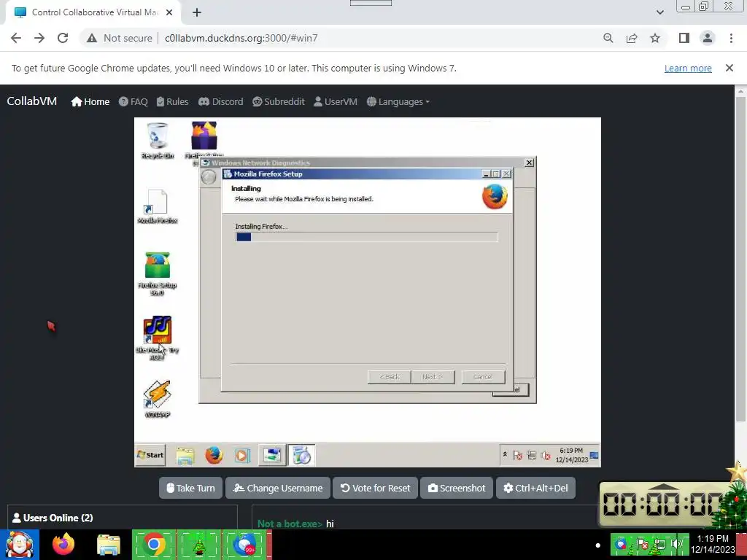Click the host volume speaker tray icon

(x=676, y=543)
